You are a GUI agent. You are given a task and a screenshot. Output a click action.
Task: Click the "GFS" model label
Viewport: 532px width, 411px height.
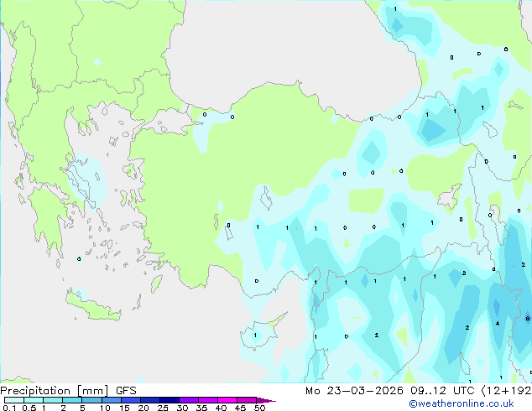126,391
